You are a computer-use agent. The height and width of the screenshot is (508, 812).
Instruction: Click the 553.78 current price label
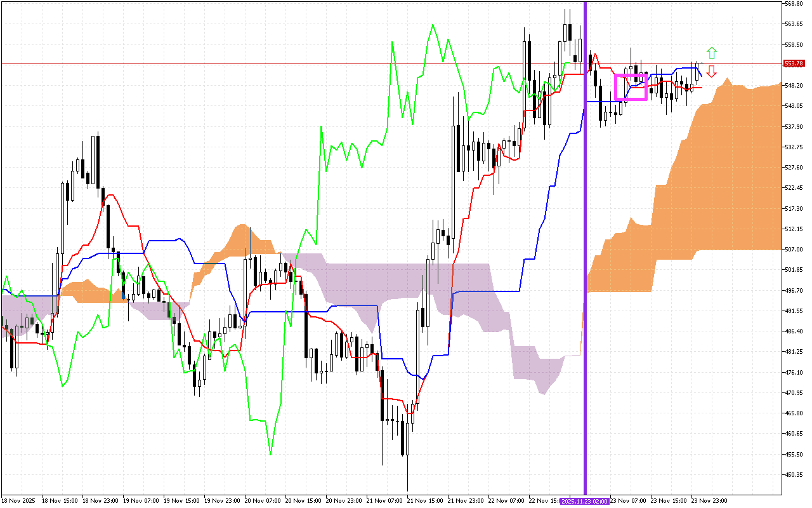tap(794, 63)
